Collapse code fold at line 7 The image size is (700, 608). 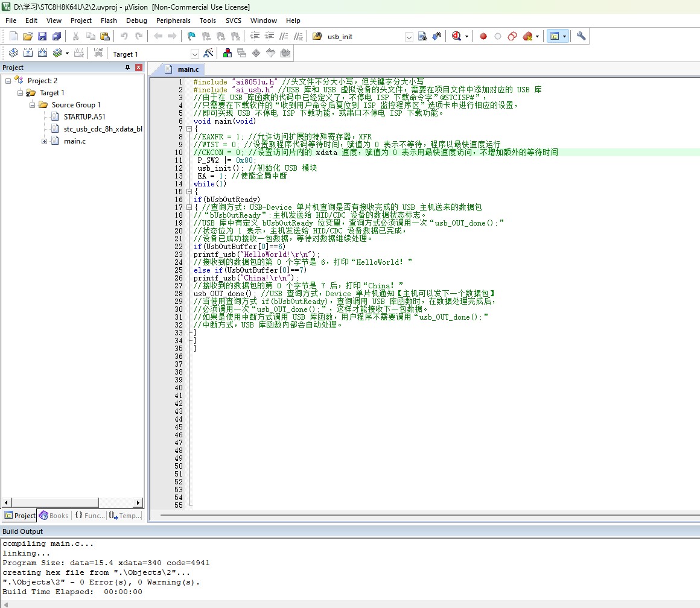click(x=189, y=129)
